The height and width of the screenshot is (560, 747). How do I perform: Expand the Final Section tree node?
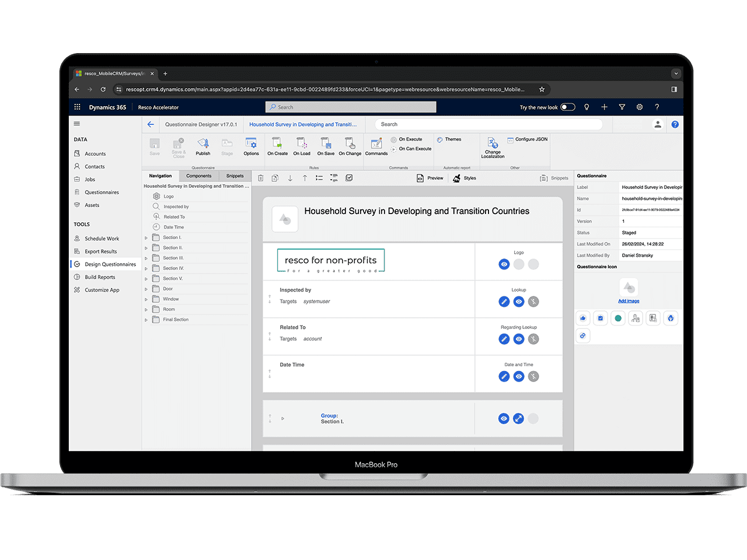coord(146,320)
